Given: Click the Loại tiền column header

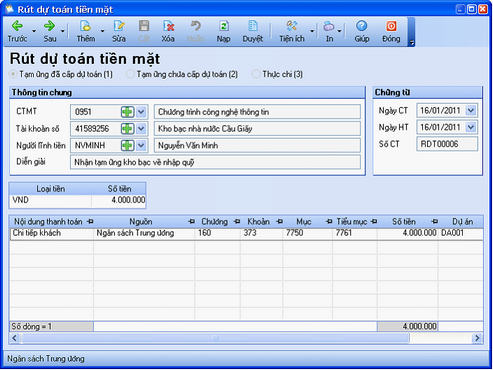Looking at the screenshot, I should click(51, 189).
